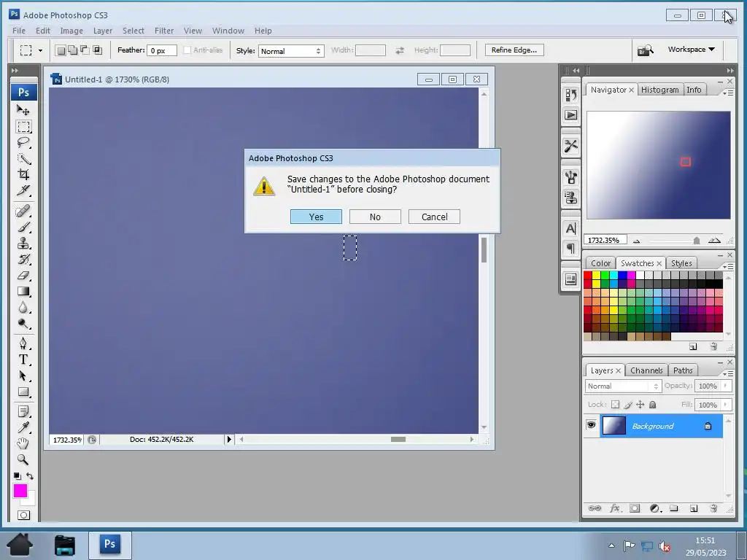Switch to the Channels tab
747x560 pixels.
coord(646,370)
